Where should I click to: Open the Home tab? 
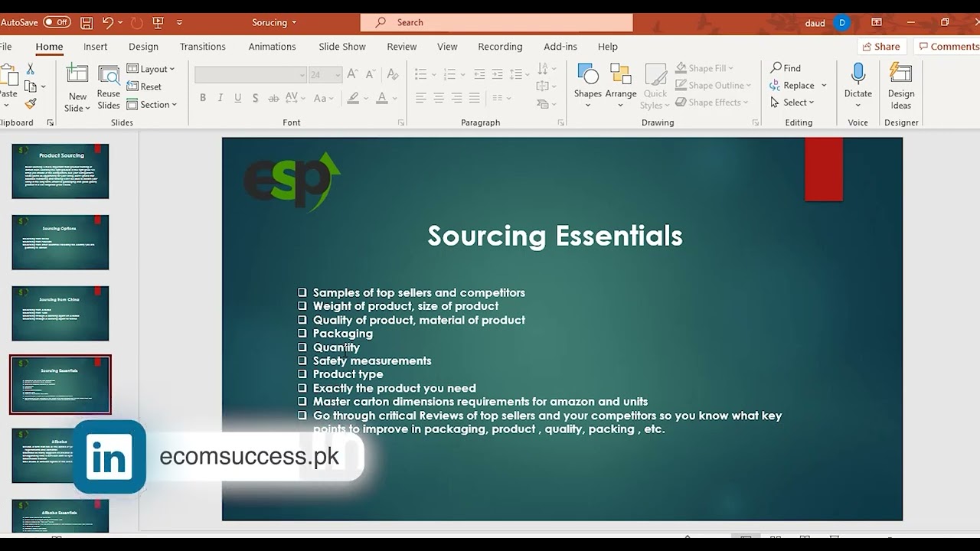(x=49, y=47)
